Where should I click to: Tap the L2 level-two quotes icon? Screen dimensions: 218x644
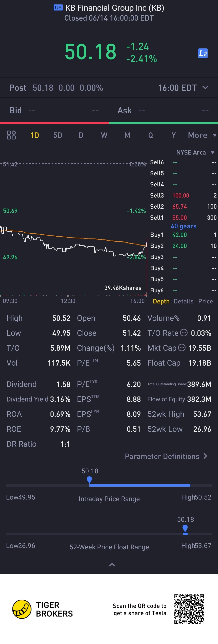203,53
